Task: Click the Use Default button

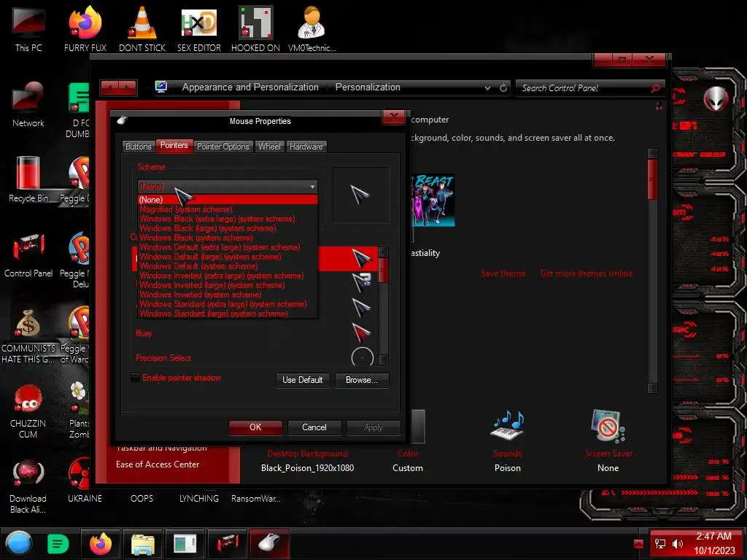Action: pos(303,380)
